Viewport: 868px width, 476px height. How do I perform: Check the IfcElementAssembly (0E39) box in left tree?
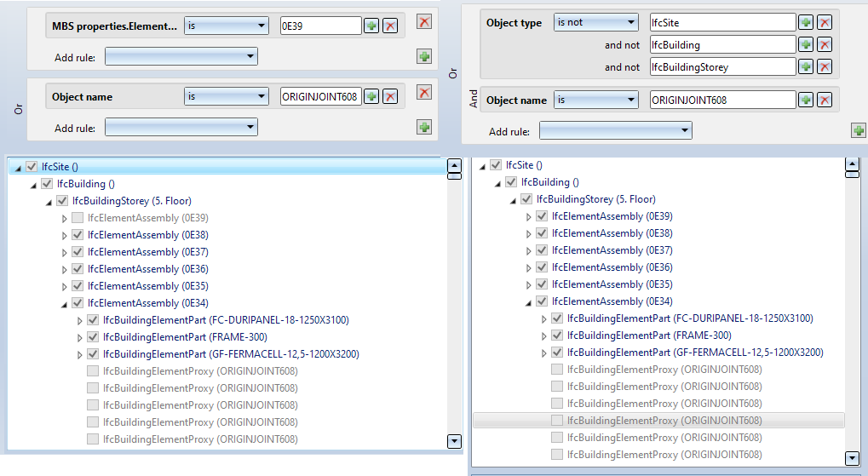78,218
